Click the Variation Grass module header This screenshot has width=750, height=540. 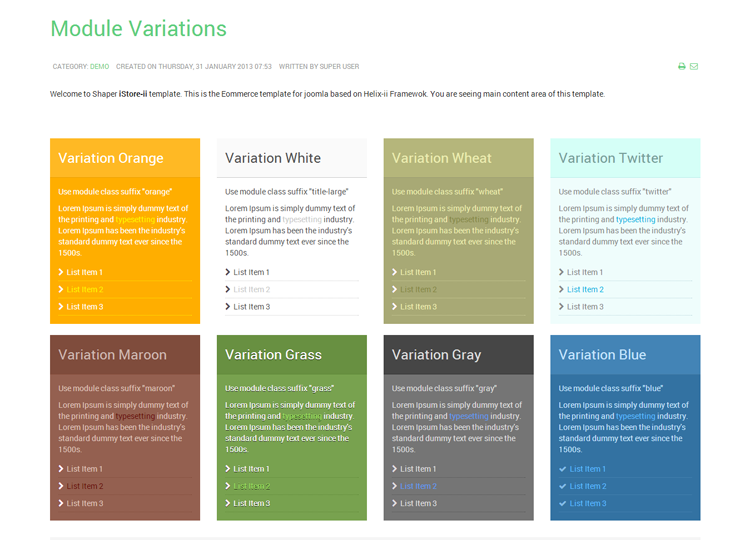[273, 355]
